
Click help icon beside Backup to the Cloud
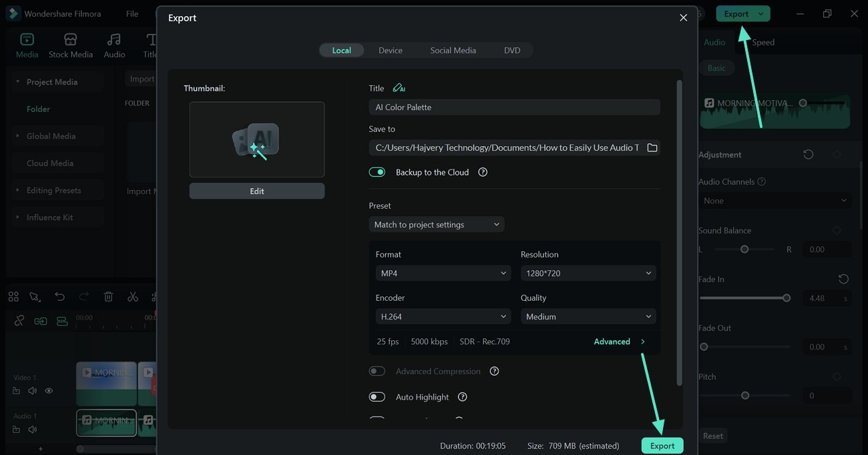click(x=483, y=172)
